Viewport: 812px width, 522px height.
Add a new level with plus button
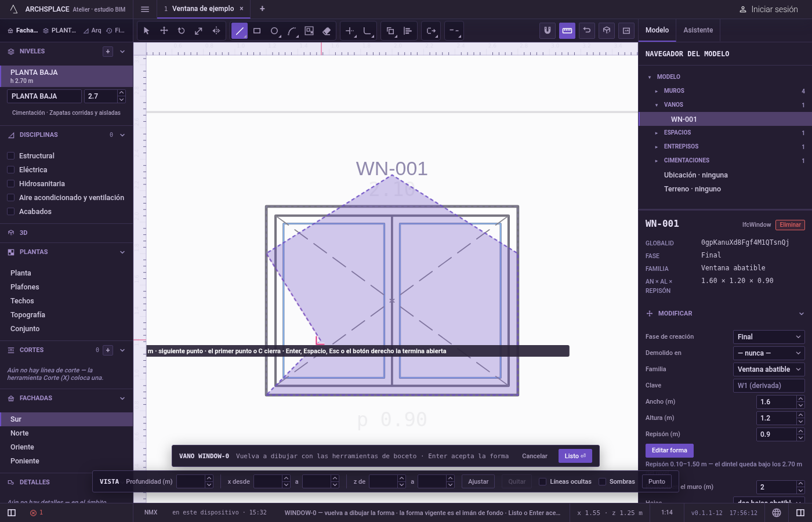pos(108,52)
